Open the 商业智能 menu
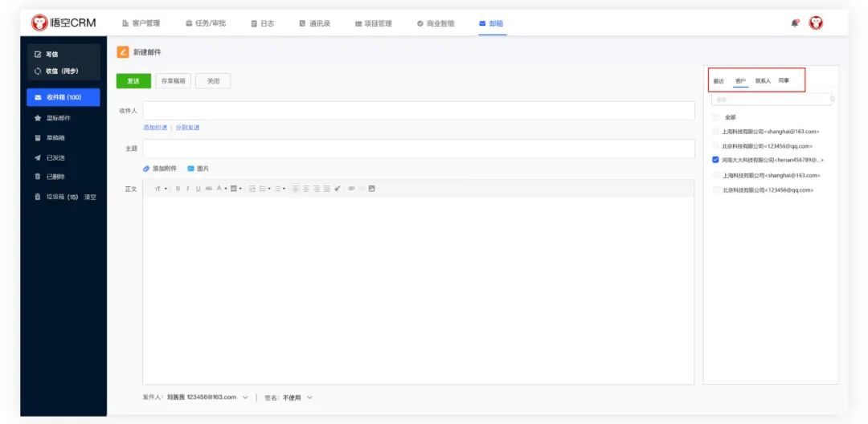 [x=436, y=23]
